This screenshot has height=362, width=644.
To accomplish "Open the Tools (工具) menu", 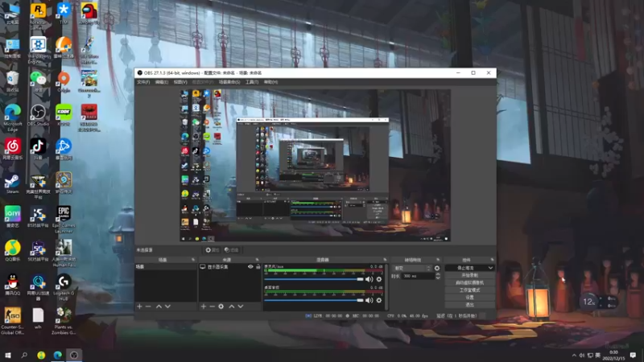I will [x=252, y=82].
